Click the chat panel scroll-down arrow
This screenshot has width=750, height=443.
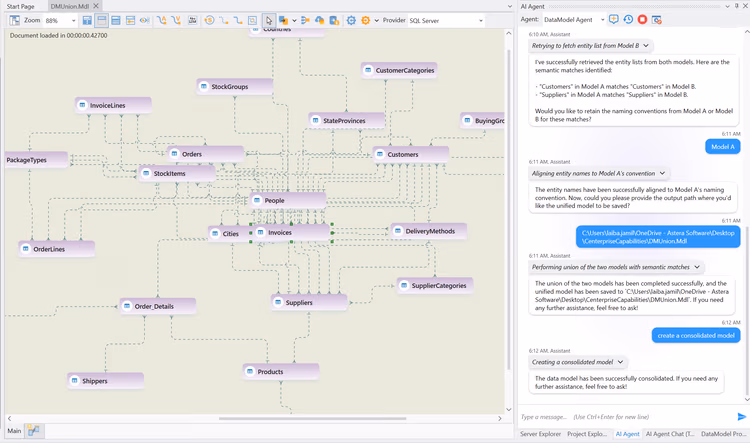coord(747,399)
